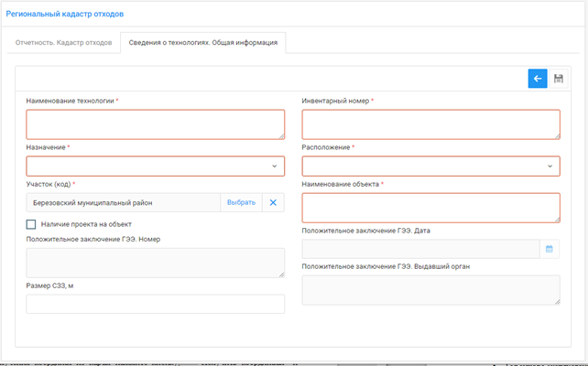Grab the Инвентарный номер textarea resize handle
This screenshot has width=588, height=366.
(556, 135)
